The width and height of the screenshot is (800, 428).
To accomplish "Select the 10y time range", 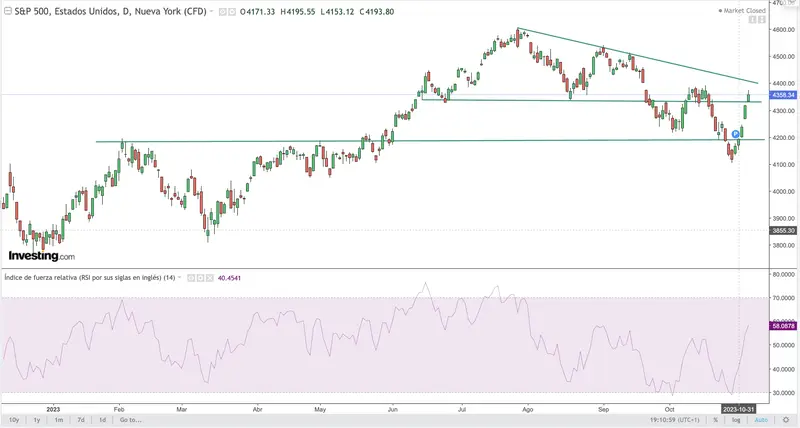I will click(14, 420).
